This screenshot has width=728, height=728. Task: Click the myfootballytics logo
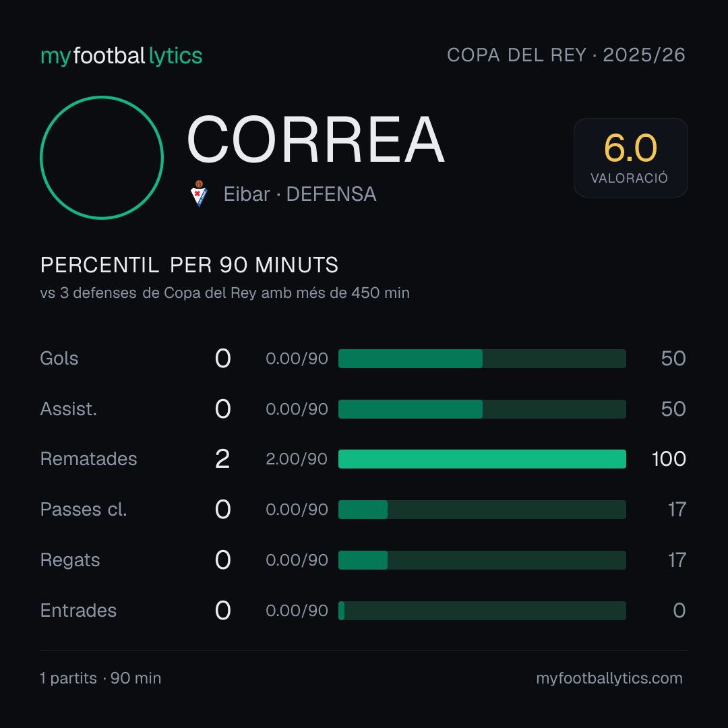[121, 56]
